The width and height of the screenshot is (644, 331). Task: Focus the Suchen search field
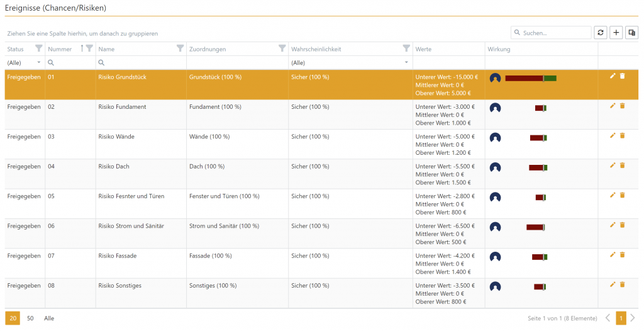(x=551, y=33)
